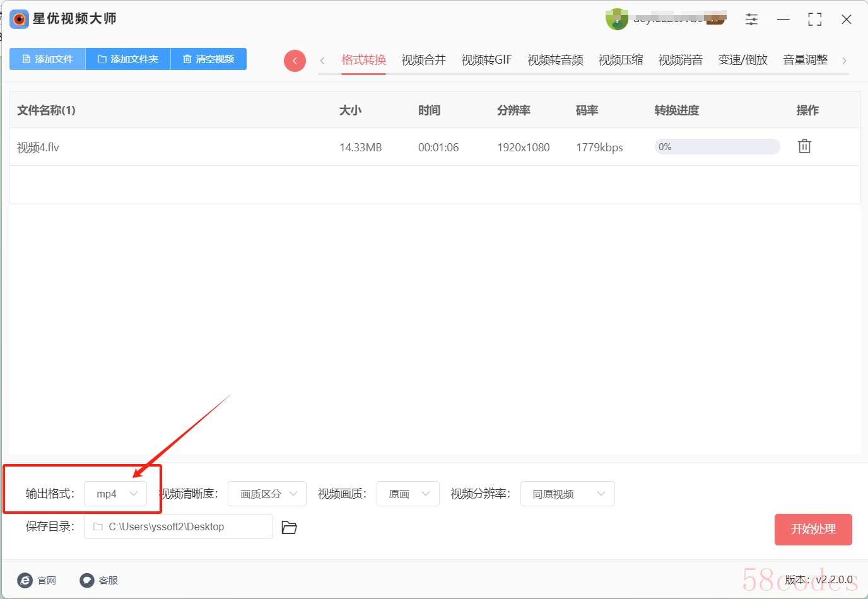Click the 0% conversion progress bar
Image resolution: width=868 pixels, height=599 pixels.
point(717,147)
